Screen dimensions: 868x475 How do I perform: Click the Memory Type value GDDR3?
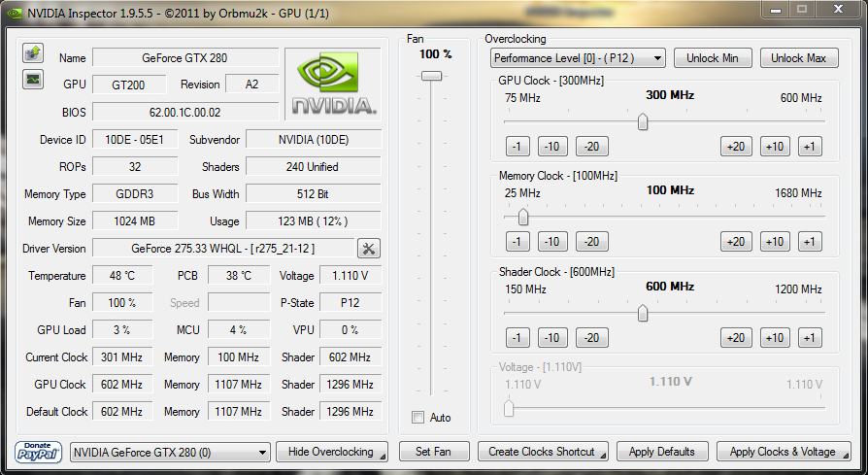click(135, 194)
